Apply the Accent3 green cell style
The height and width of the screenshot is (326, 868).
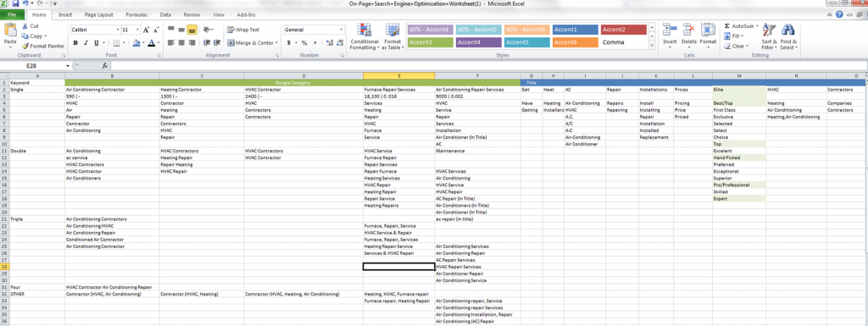[430, 42]
